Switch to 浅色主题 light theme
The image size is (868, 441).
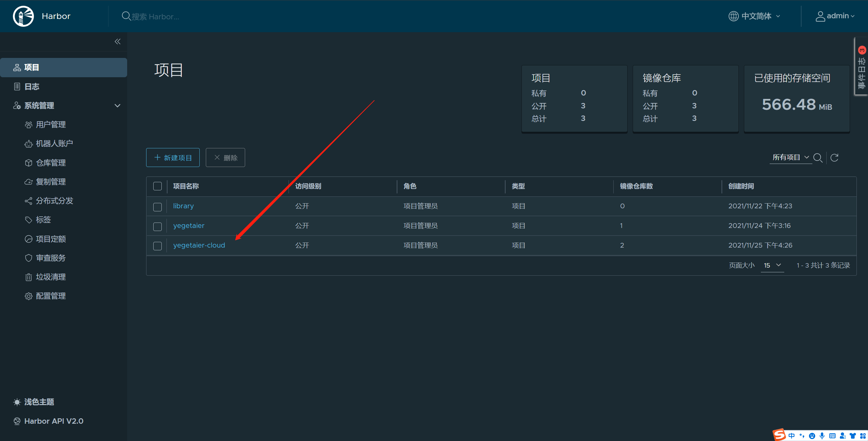(39, 402)
